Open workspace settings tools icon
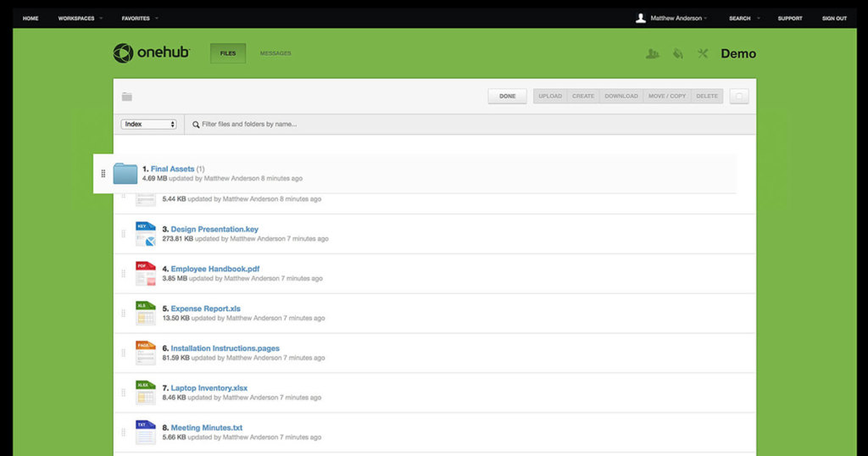Viewport: 868px width, 456px height. tap(703, 53)
